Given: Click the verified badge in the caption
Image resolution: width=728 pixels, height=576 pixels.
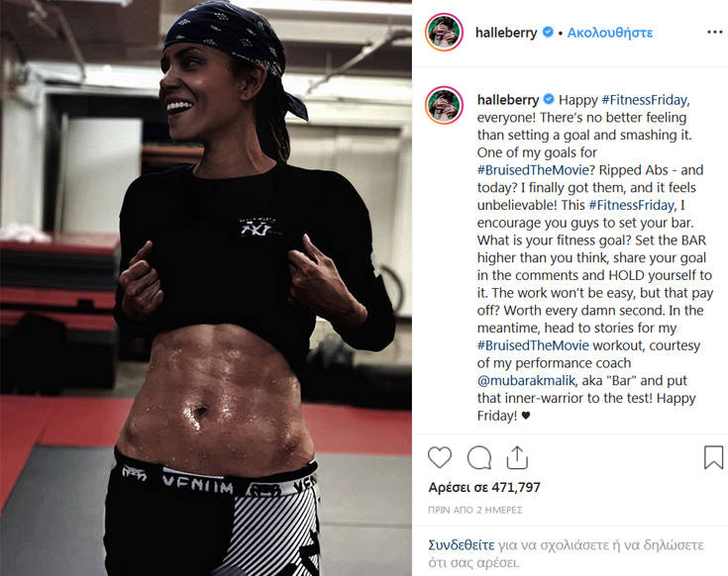Looking at the screenshot, I should click(x=549, y=99).
